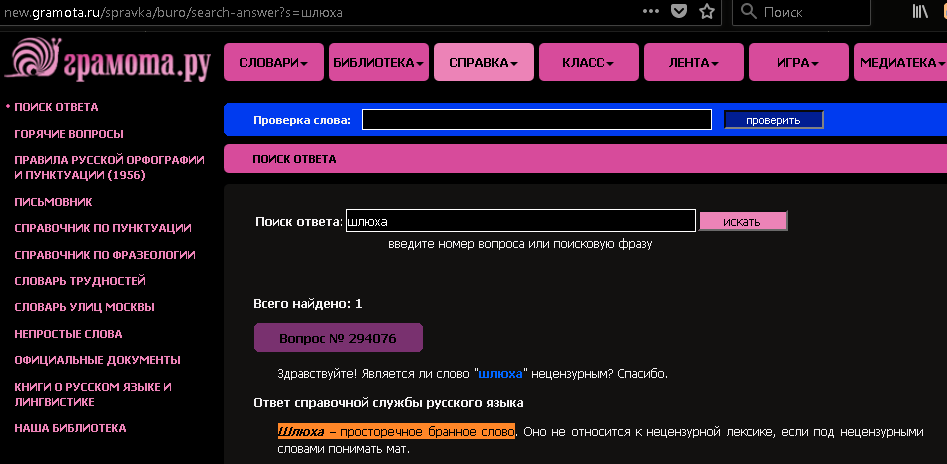
Task: Open the ЛЕНТА dropdown menu
Action: (x=694, y=62)
